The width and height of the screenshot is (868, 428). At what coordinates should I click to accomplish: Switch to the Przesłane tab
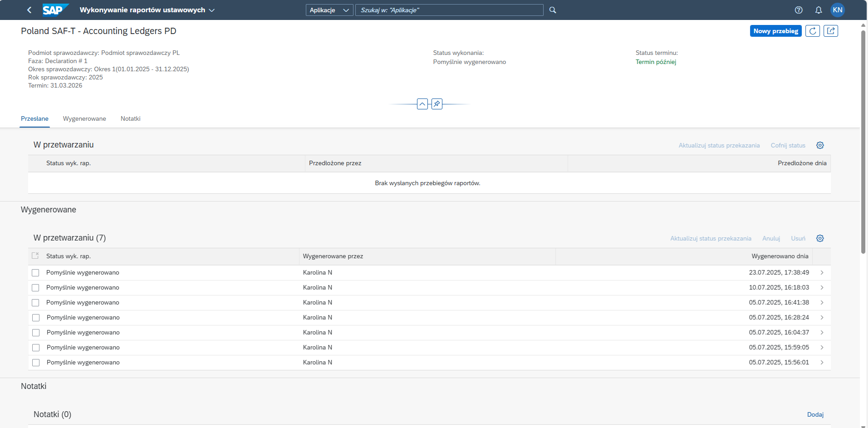[34, 118]
